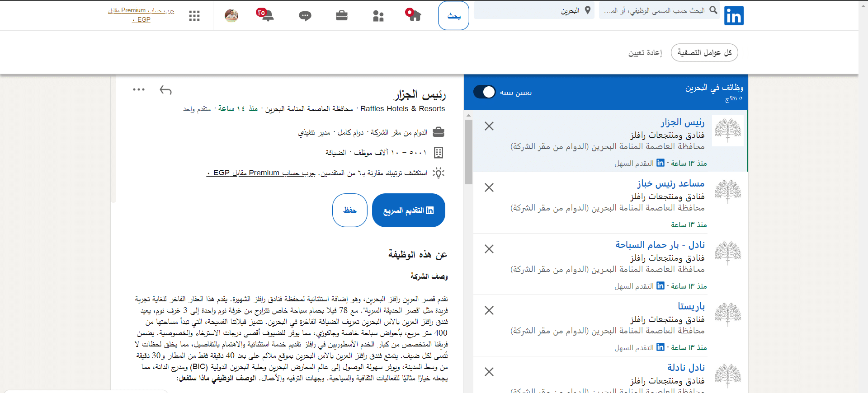
Task: Open the Notifications bell icon
Action: coord(266,15)
